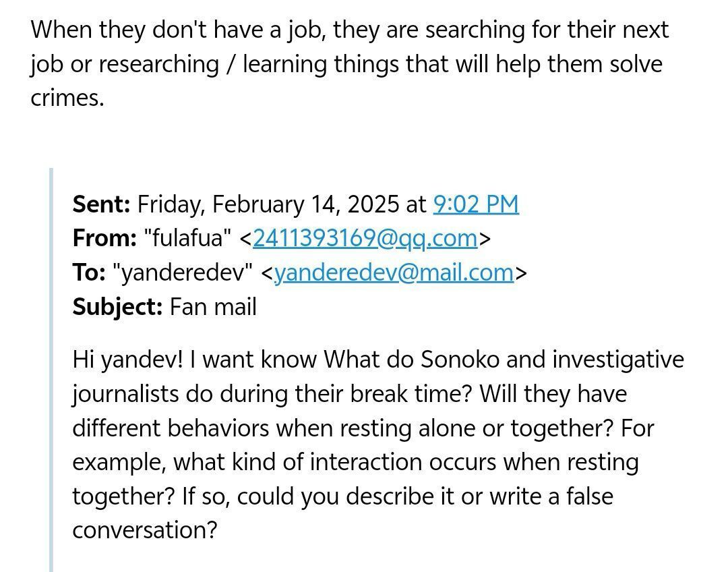The image size is (728, 572).
Task: Open the 9:02 PM time link
Action: 475,204
